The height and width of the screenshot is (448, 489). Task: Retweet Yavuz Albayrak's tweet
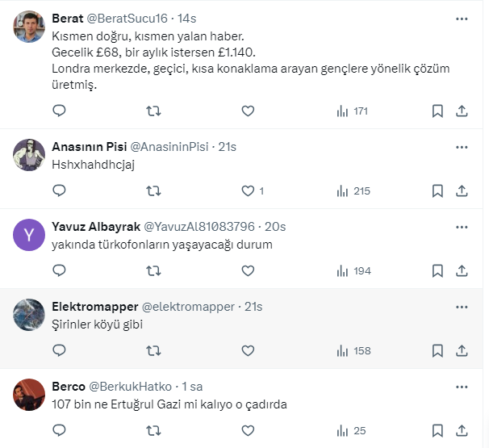[x=153, y=270]
